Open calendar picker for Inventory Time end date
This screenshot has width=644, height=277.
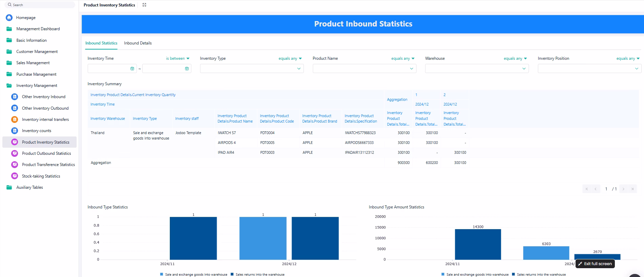click(x=187, y=69)
